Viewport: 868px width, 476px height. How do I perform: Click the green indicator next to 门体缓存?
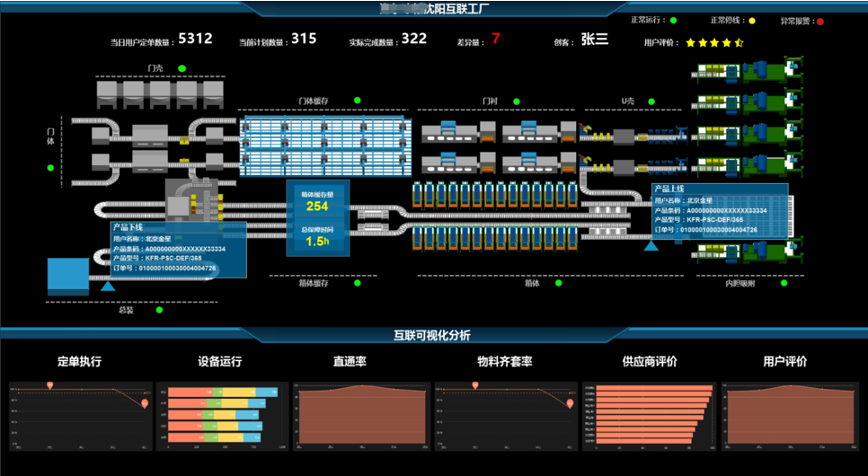357,101
